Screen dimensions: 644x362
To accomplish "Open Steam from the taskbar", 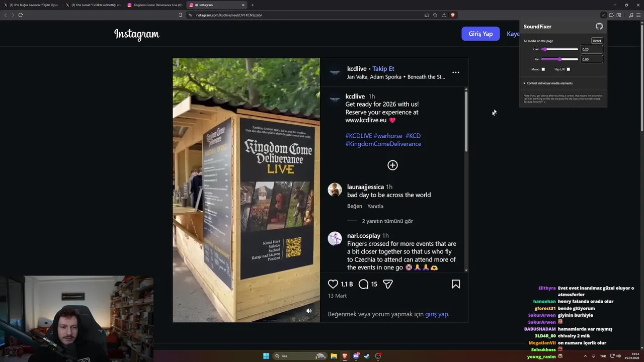I will (x=367, y=356).
